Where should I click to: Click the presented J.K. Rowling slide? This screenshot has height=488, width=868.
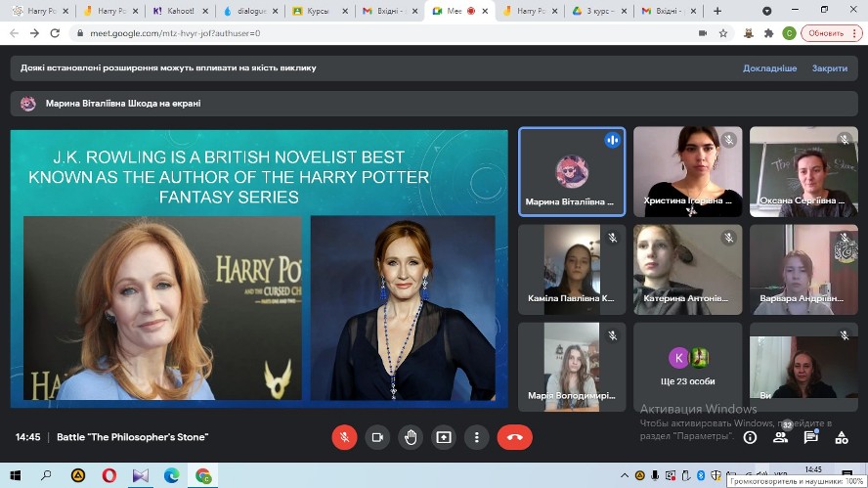(x=259, y=268)
